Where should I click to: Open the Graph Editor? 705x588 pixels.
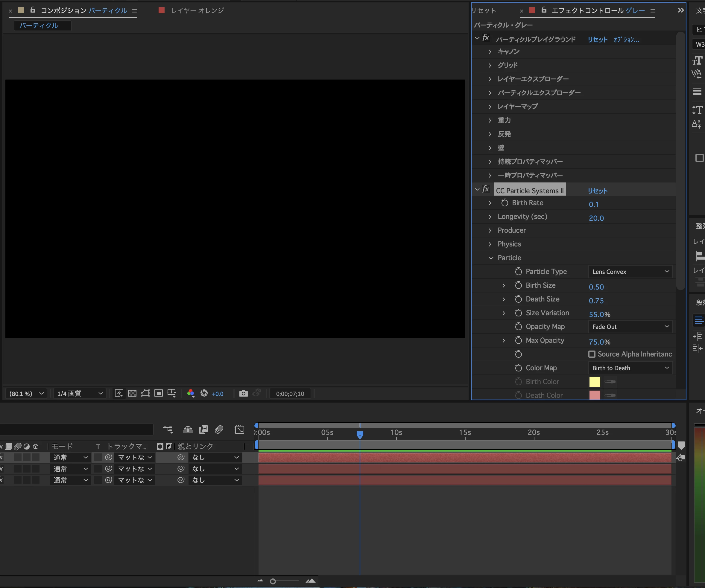tap(239, 429)
